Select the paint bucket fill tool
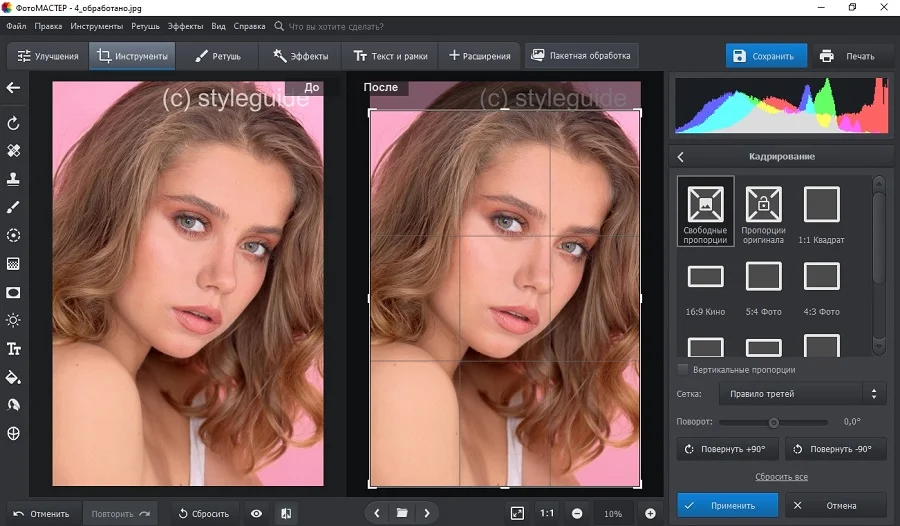 14,377
